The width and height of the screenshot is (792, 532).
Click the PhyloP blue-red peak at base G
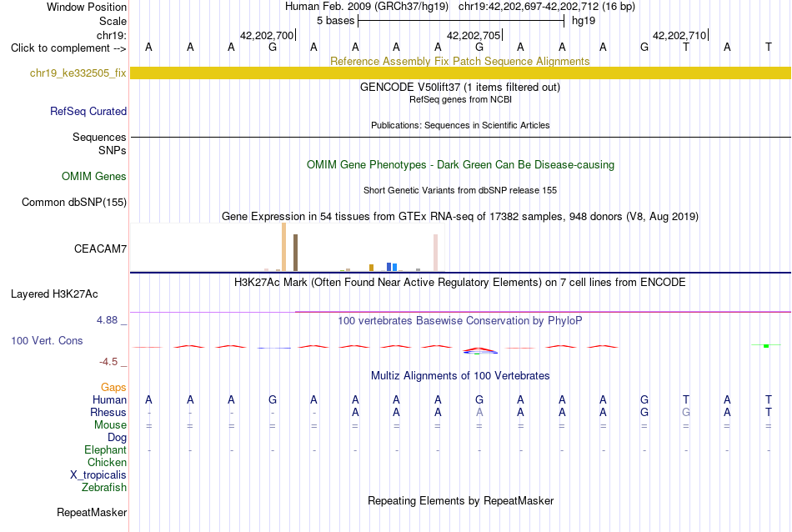pyautogui.click(x=480, y=350)
